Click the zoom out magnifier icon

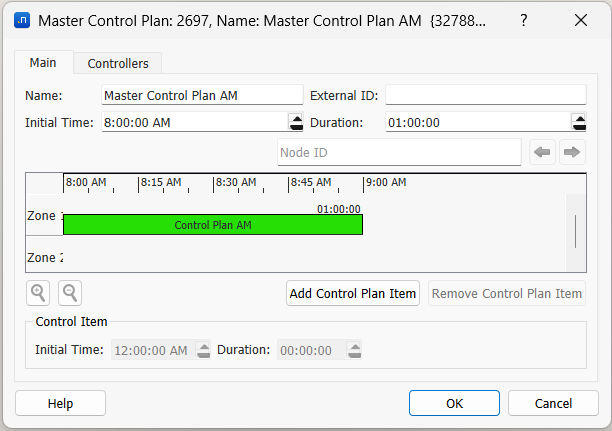pos(70,293)
